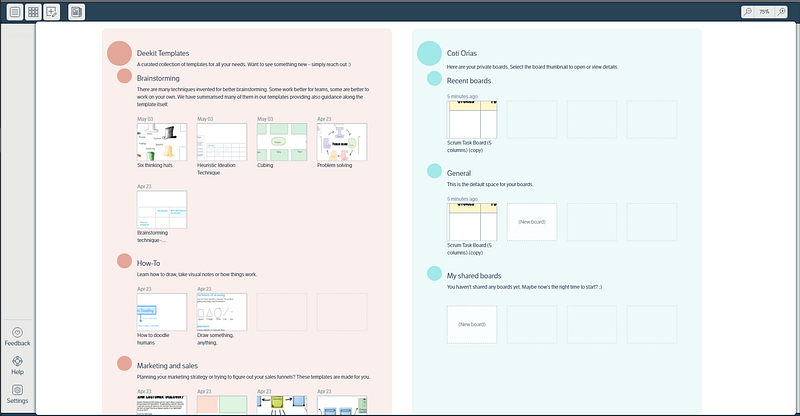This screenshot has height=416, width=800.
Task: Click (New board) tile under My shared boards
Action: [472, 325]
